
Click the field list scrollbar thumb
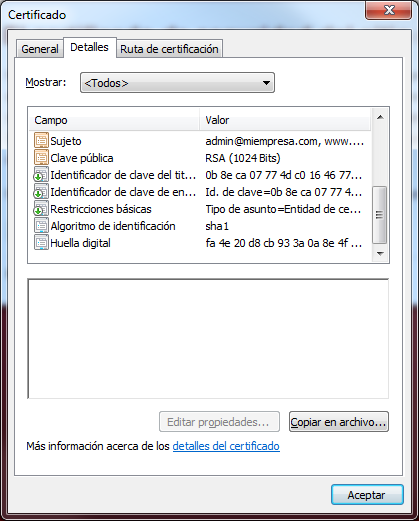[380, 215]
